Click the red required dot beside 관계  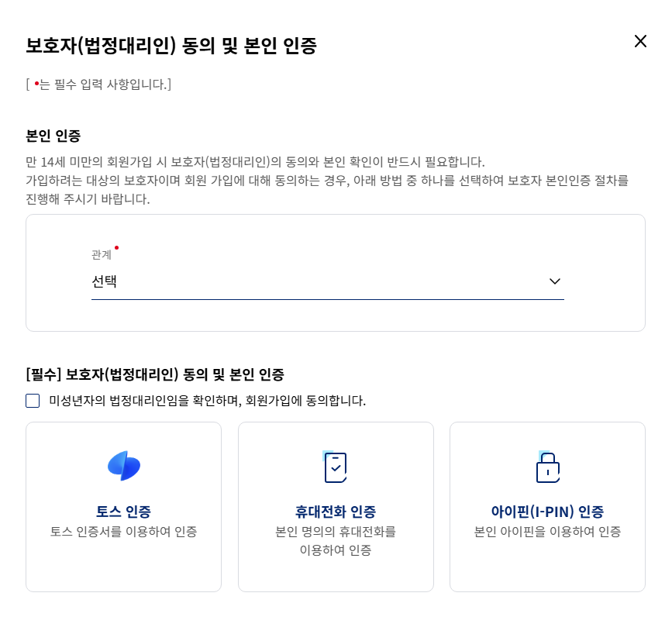[x=117, y=248]
